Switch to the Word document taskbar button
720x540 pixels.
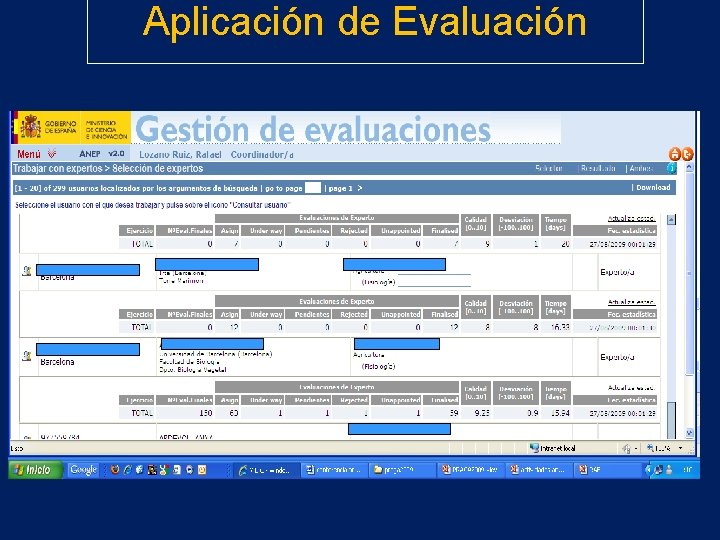(x=334, y=470)
